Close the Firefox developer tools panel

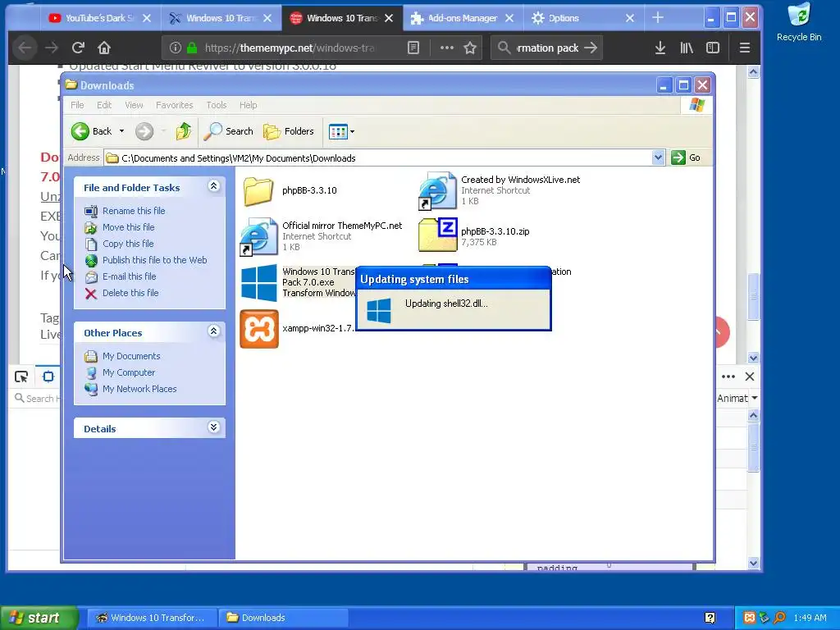coord(750,377)
